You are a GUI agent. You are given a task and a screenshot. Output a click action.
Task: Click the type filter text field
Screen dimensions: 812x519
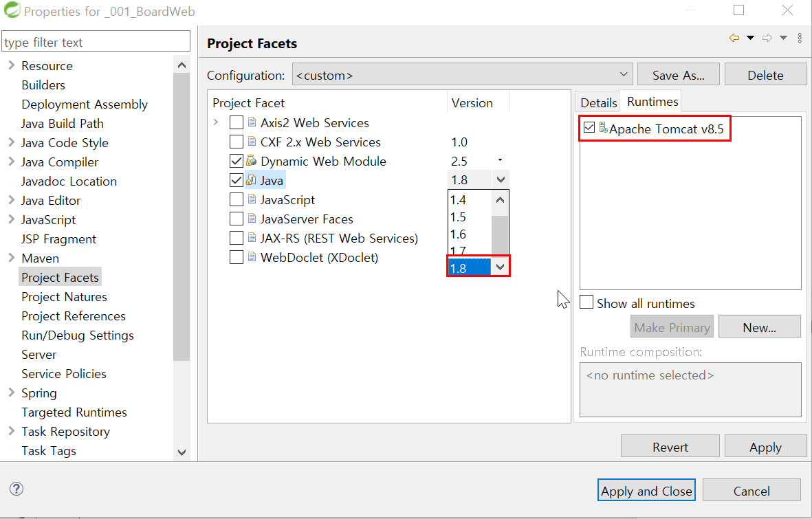point(96,41)
